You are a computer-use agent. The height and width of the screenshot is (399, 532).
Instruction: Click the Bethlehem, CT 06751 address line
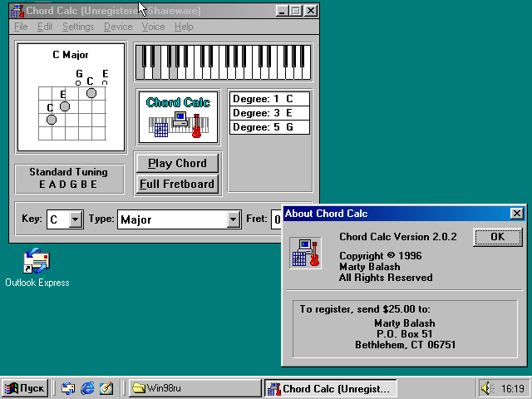point(405,345)
